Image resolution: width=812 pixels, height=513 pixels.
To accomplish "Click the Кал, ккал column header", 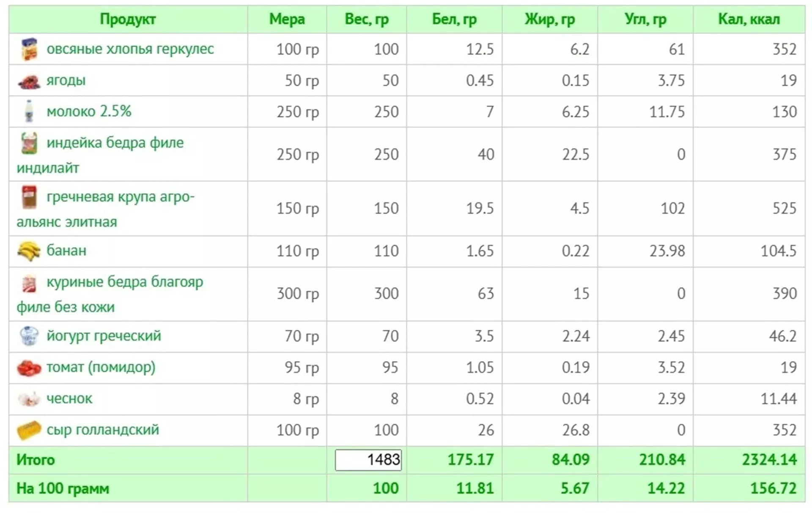I will coord(749,19).
